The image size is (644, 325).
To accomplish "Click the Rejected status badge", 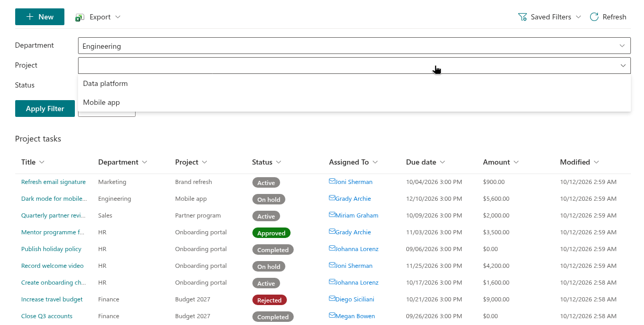I will (270, 300).
